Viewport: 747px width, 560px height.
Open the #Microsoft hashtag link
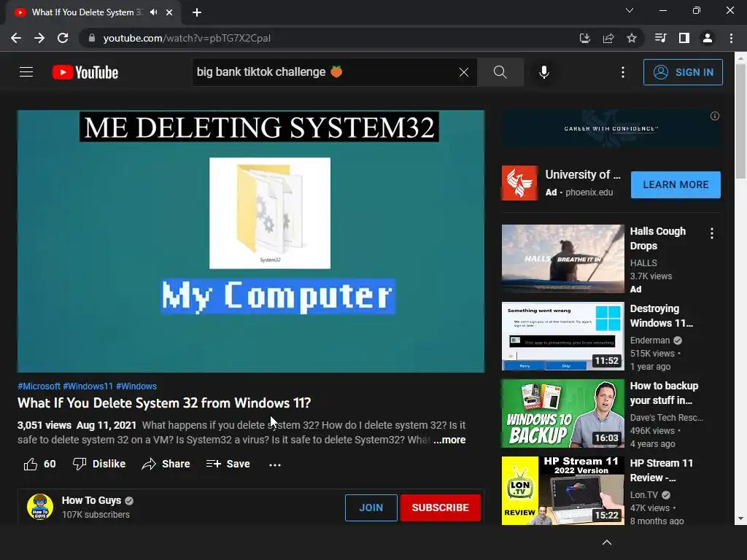tap(39, 386)
